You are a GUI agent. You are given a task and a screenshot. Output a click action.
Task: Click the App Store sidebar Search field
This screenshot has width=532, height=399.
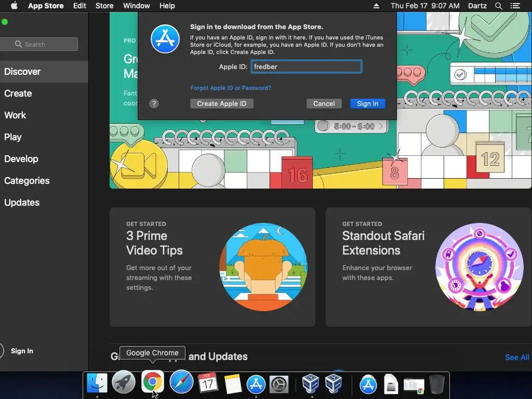click(x=38, y=44)
